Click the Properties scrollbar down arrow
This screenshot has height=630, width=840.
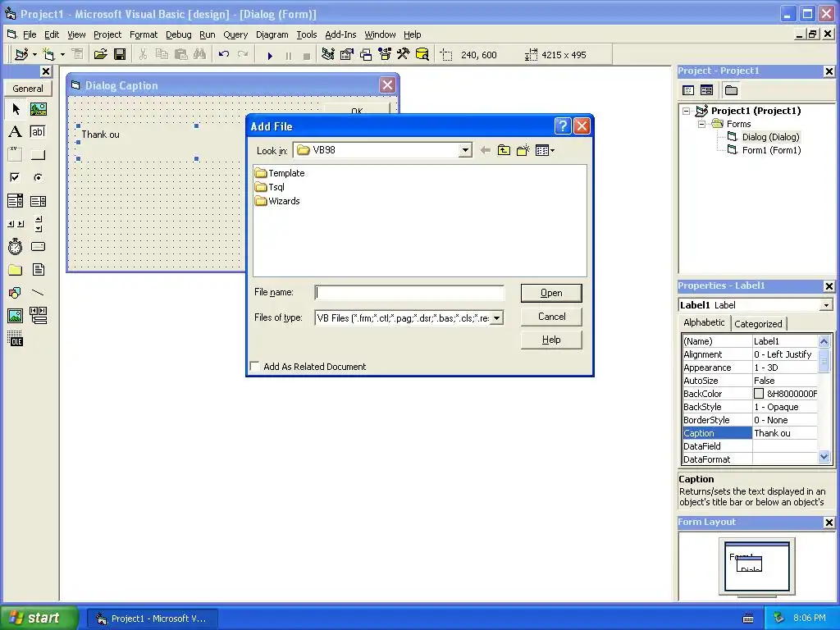tap(824, 457)
